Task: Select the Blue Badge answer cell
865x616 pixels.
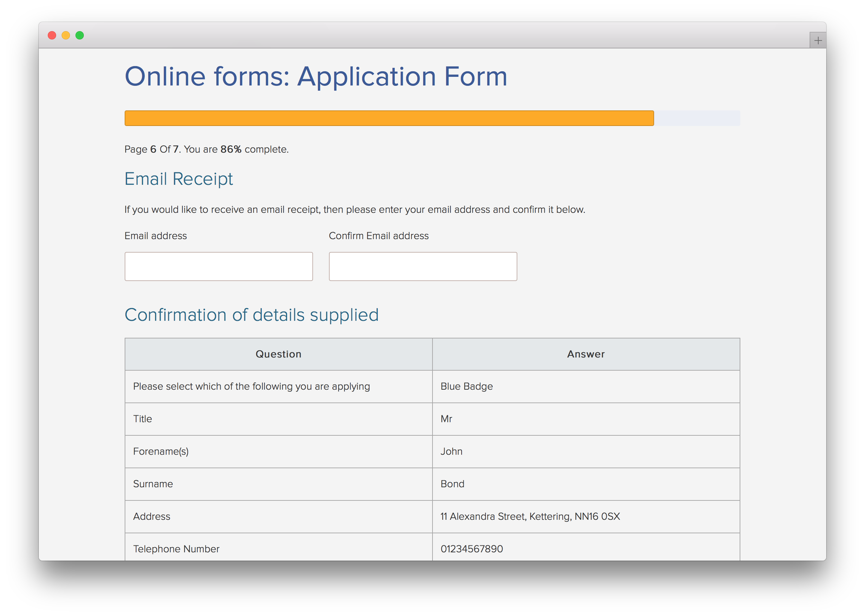Action: (466, 387)
